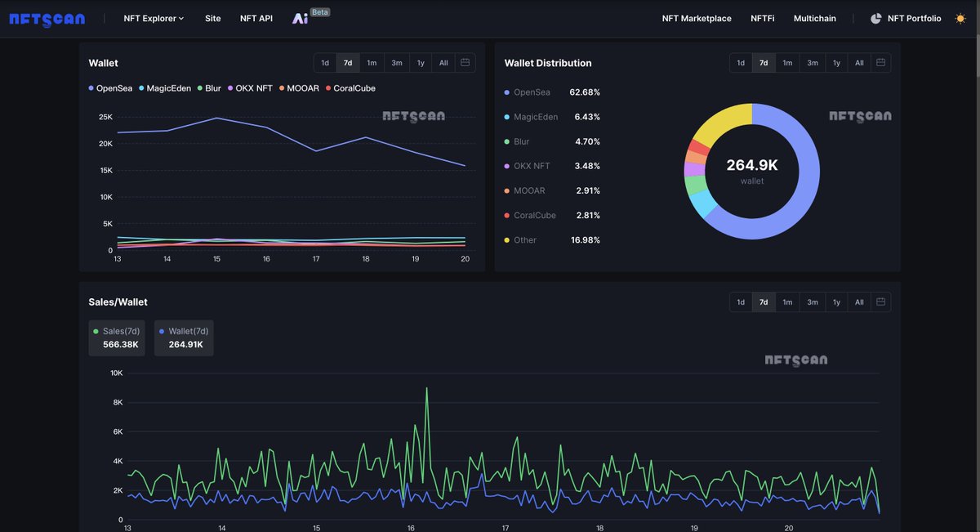Select 7d range in Wallet panel
This screenshot has height=532, width=980.
tap(348, 63)
